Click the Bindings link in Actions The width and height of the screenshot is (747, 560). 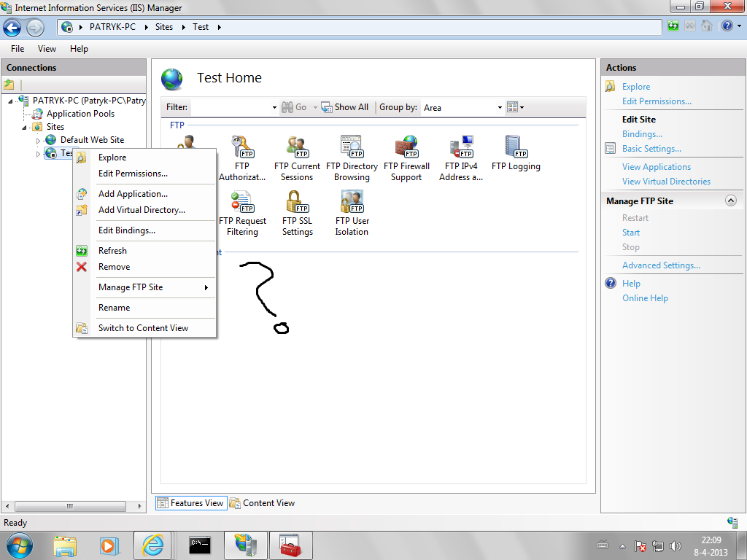tap(642, 134)
